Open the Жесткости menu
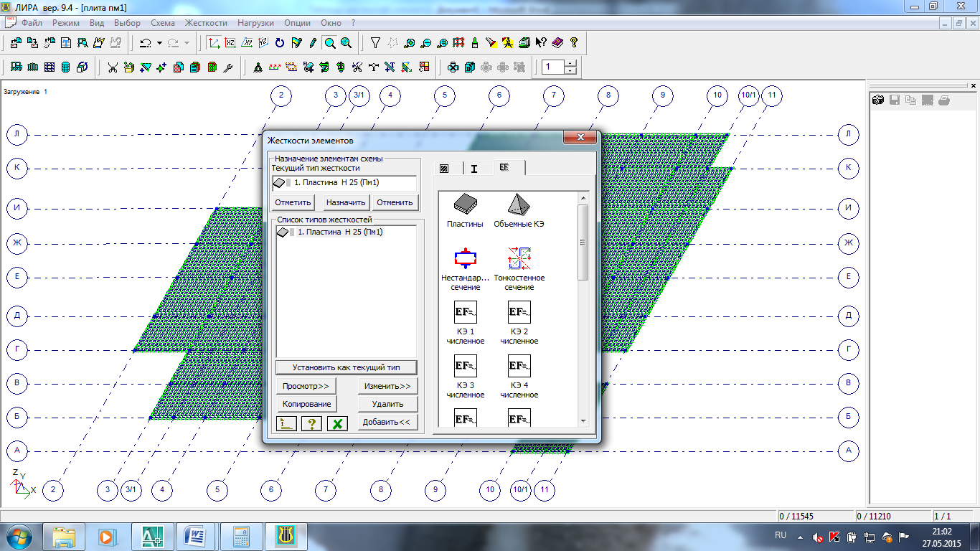The image size is (980, 551). pyautogui.click(x=206, y=23)
